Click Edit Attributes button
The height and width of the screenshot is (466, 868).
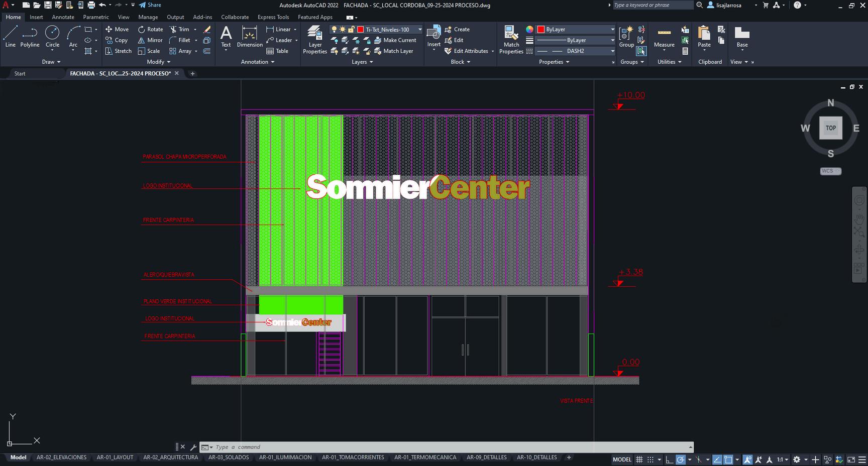(x=467, y=51)
